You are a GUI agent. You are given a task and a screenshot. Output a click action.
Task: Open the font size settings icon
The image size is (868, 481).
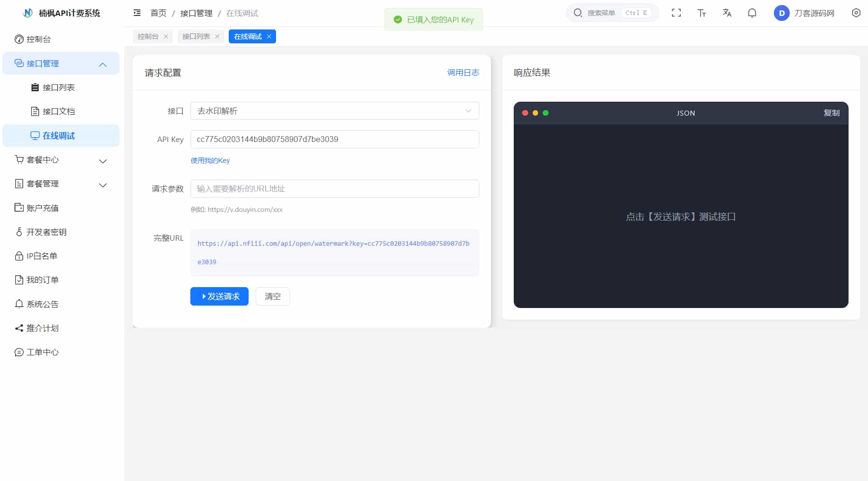702,13
